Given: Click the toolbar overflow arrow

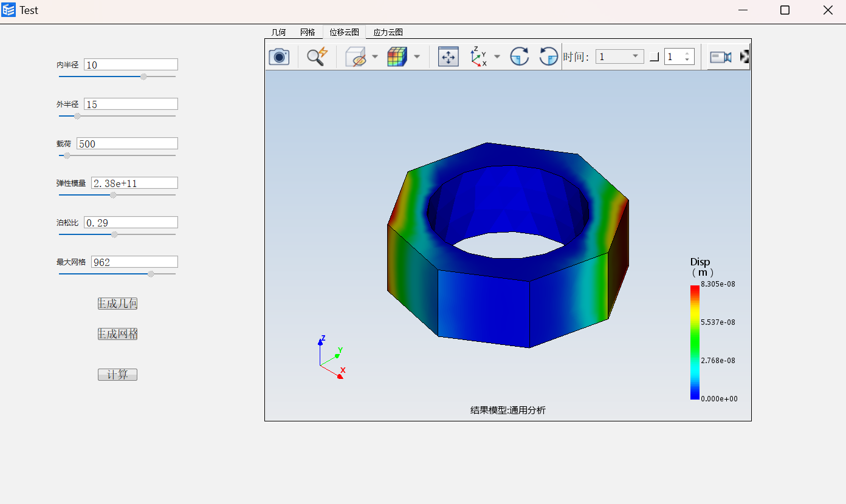Looking at the screenshot, I should pyautogui.click(x=744, y=56).
